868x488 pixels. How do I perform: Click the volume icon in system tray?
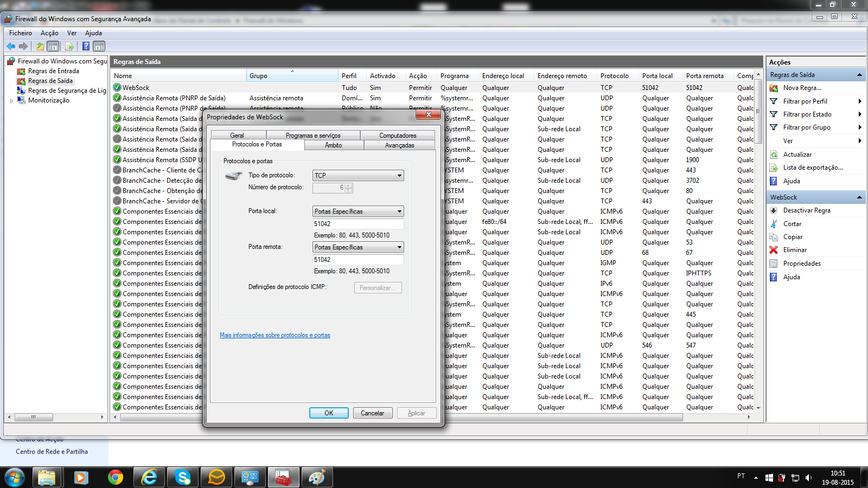click(x=808, y=478)
